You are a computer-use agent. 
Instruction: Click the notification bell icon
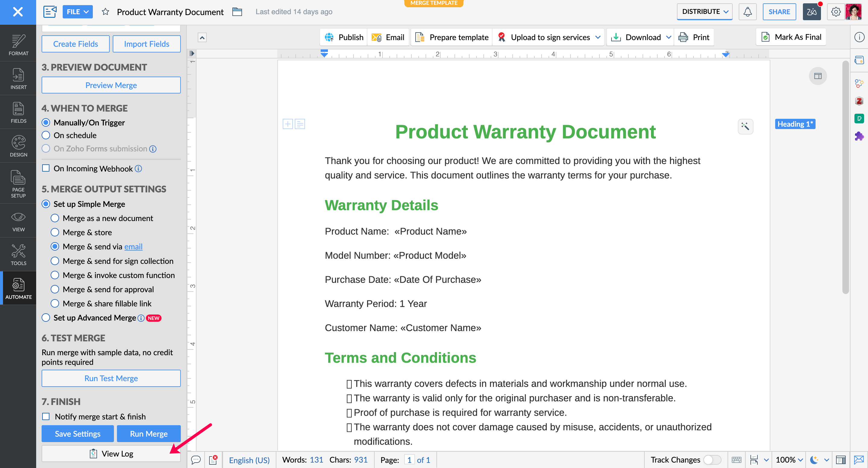(747, 12)
